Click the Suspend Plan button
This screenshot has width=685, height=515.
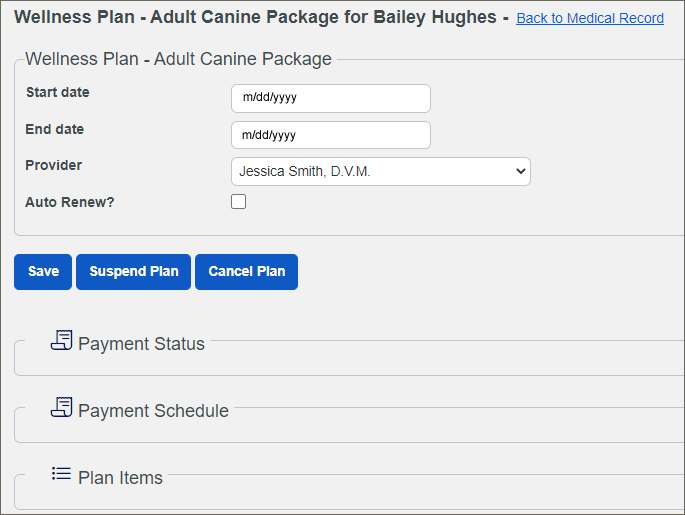tap(134, 272)
